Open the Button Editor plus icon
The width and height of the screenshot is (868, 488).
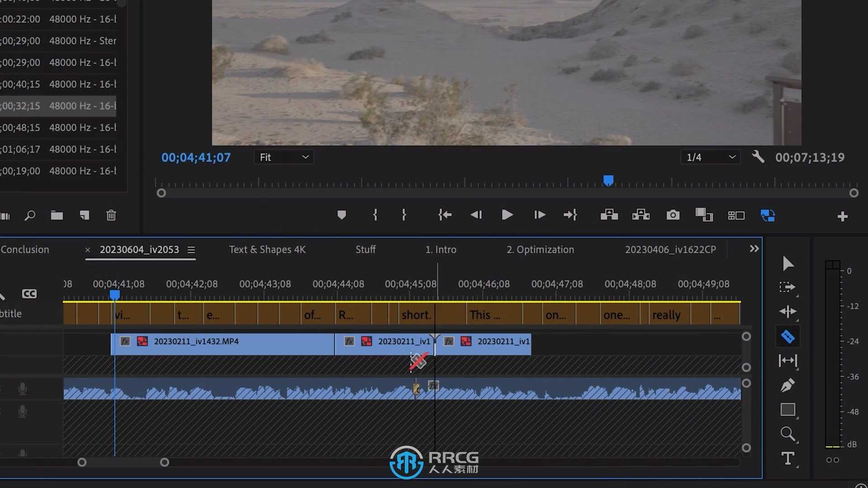(842, 216)
